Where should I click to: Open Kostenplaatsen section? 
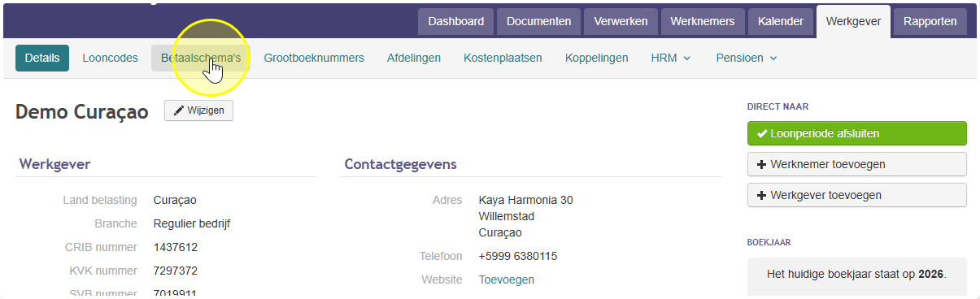coord(503,58)
